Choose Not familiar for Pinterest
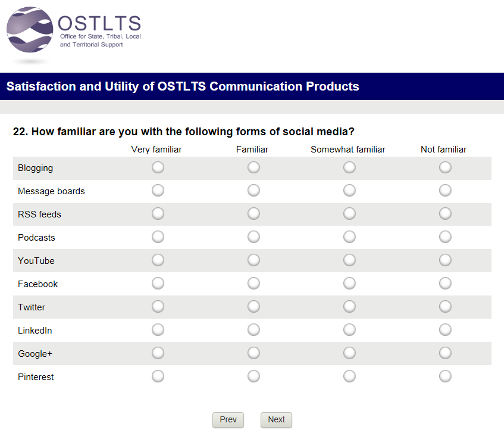This screenshot has width=504, height=442. pos(445,377)
